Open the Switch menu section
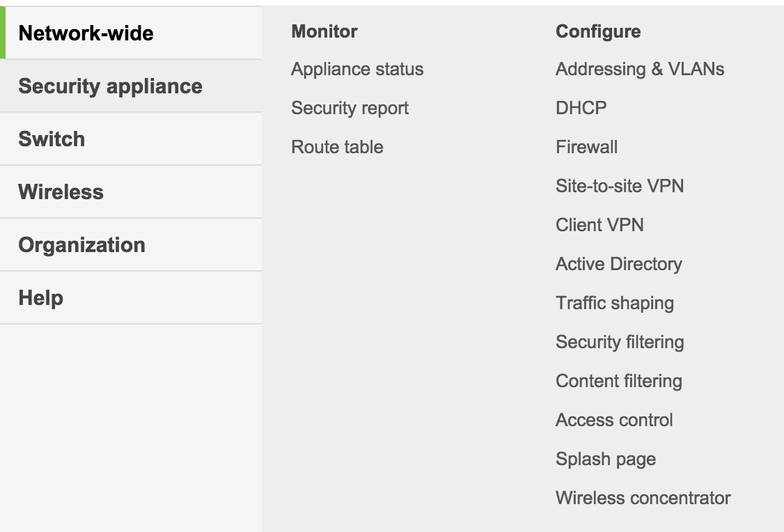This screenshot has width=784, height=532. [x=52, y=139]
